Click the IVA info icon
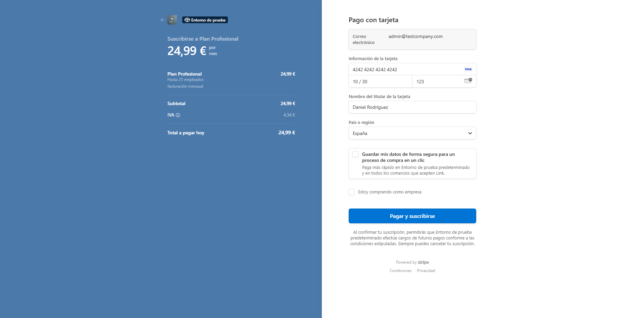Screen dimensions: 644x318 click(178, 115)
